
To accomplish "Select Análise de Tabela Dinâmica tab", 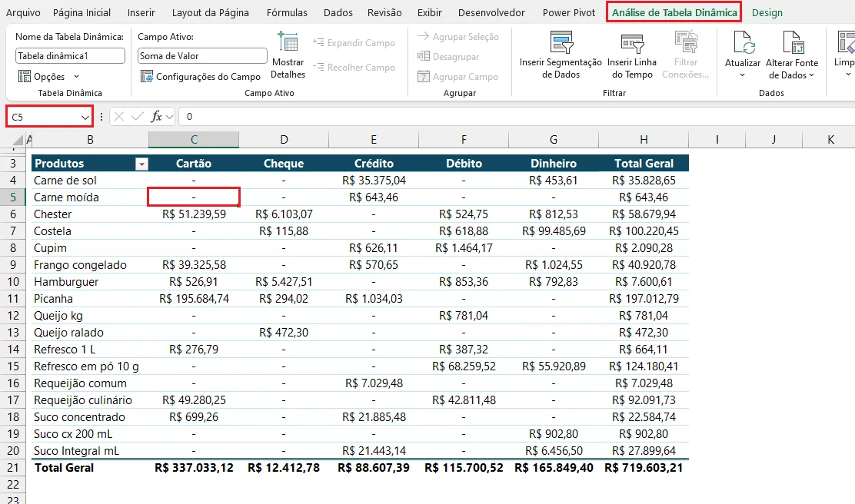I will (x=674, y=12).
